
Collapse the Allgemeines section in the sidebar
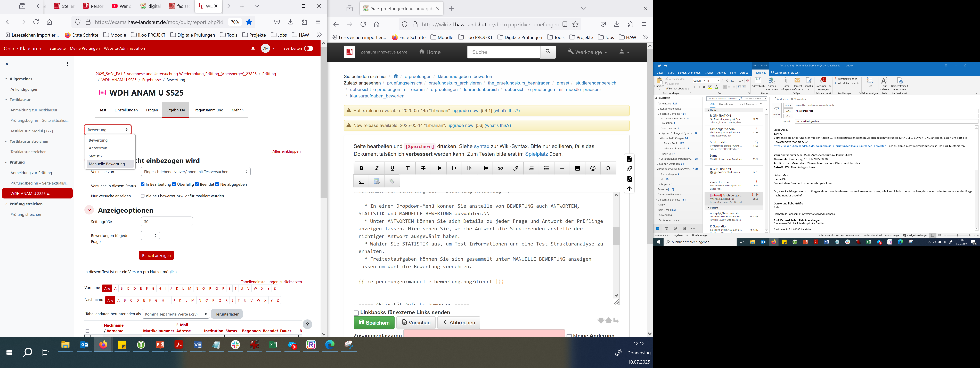click(6, 79)
